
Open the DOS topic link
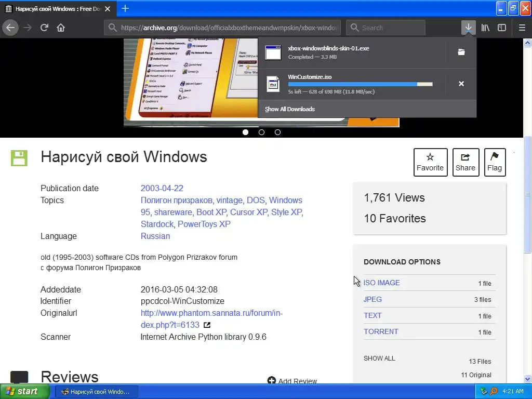pyautogui.click(x=256, y=200)
